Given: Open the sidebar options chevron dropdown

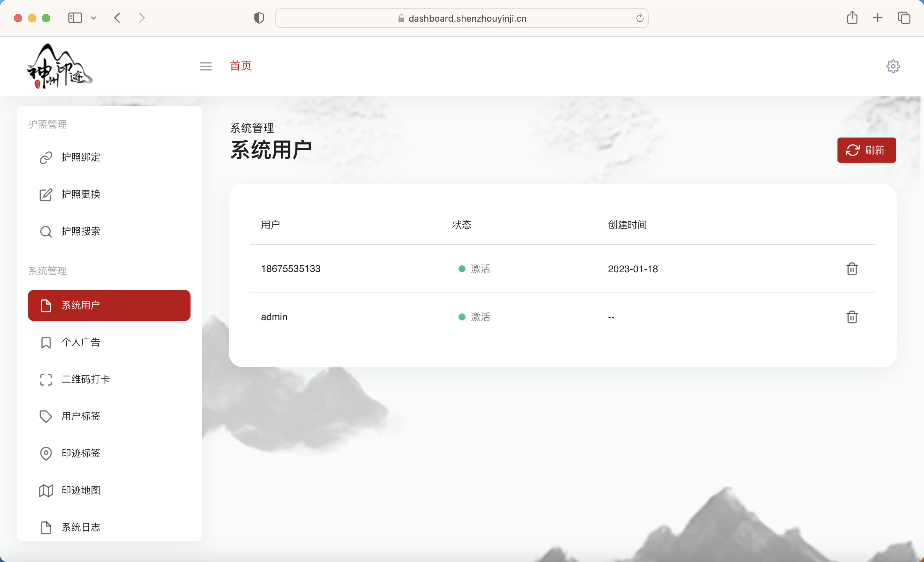Looking at the screenshot, I should (94, 18).
